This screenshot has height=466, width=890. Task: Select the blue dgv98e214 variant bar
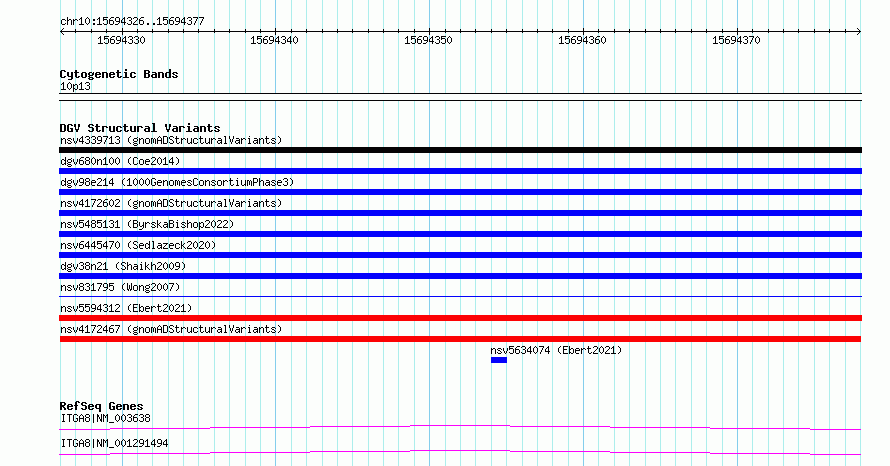[x=460, y=192]
